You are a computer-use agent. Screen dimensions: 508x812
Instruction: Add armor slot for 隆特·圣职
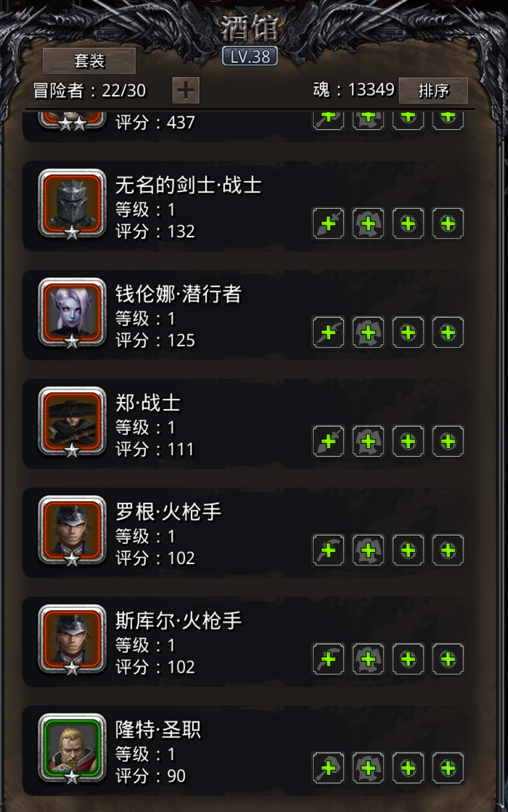[x=368, y=768]
